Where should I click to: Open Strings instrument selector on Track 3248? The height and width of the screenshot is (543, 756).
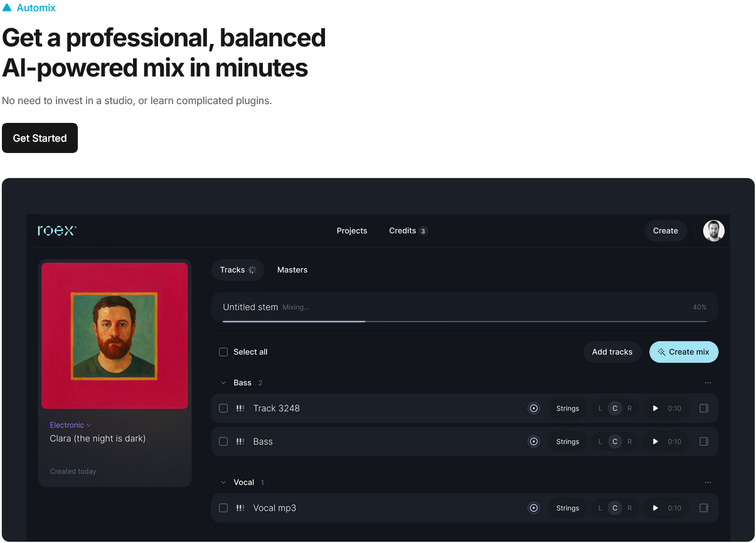click(567, 408)
